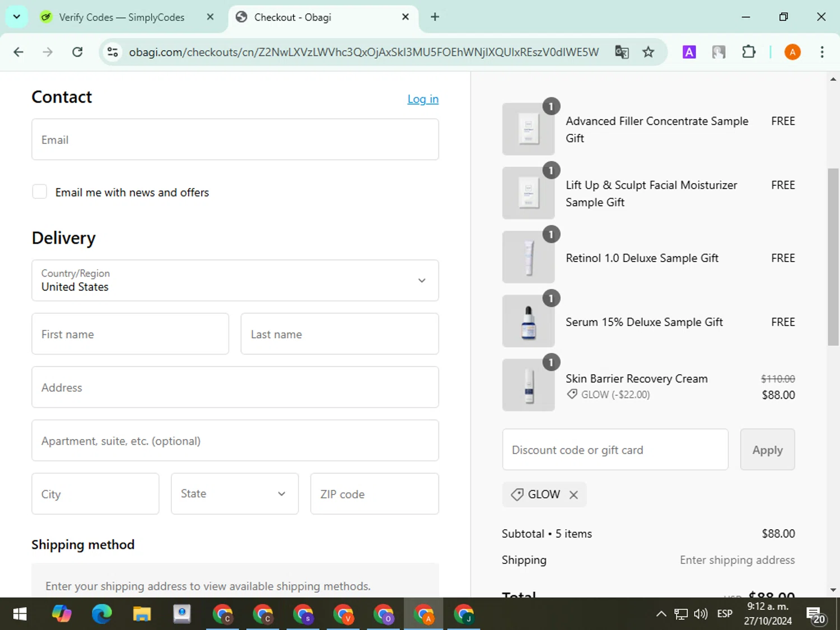Click Skin Barrier Recovery Cream thumbnail
The height and width of the screenshot is (630, 840).
[529, 385]
